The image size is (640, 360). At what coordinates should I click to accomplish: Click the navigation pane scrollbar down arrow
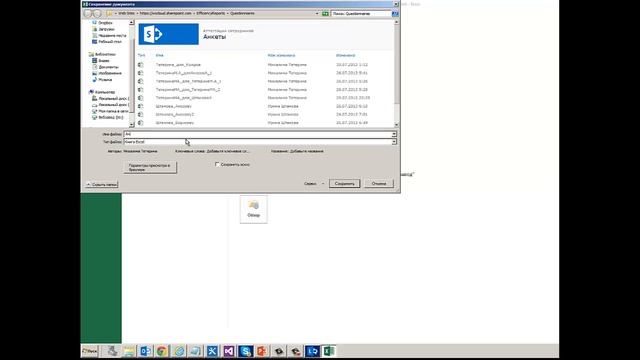(131, 124)
